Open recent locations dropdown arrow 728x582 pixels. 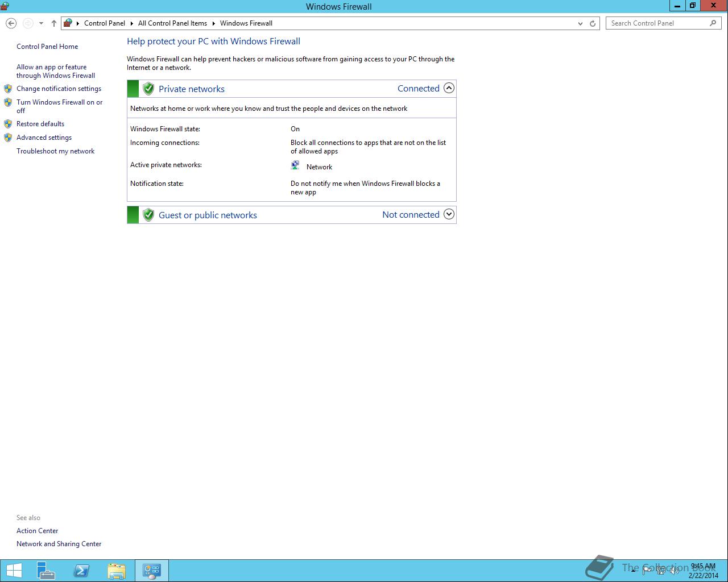(x=41, y=23)
